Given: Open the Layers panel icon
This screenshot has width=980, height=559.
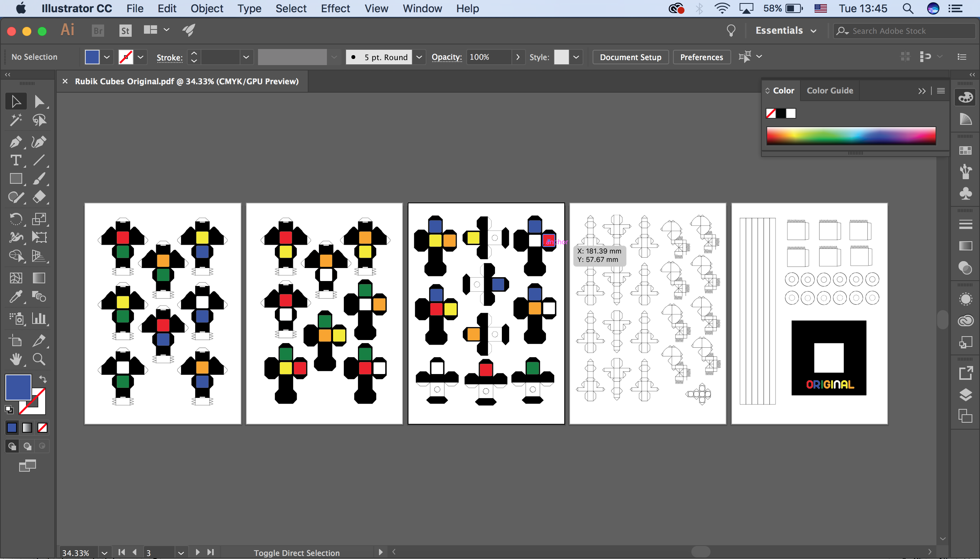Looking at the screenshot, I should click(965, 394).
